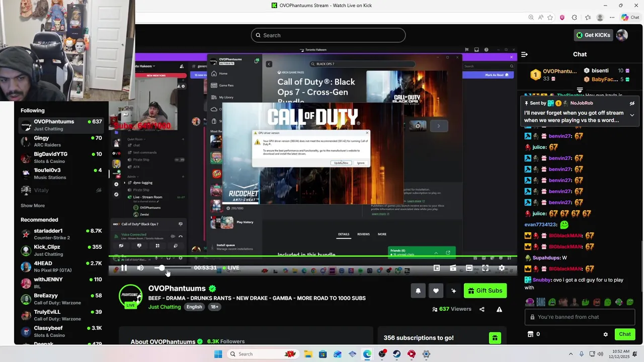This screenshot has height=362, width=644.
Task: Click gift icon beside subscriptions goal
Action: (x=495, y=338)
